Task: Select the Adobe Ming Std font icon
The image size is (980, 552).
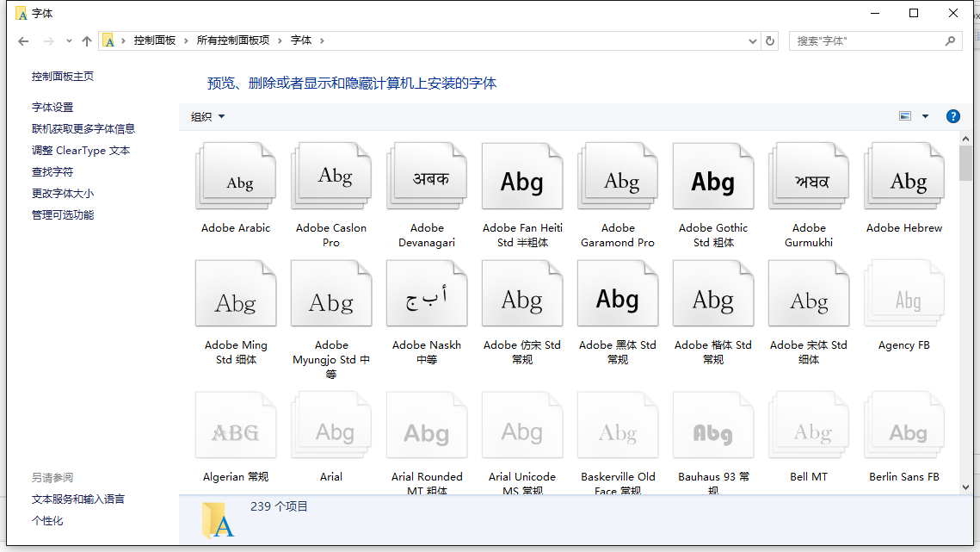Action: [x=236, y=294]
